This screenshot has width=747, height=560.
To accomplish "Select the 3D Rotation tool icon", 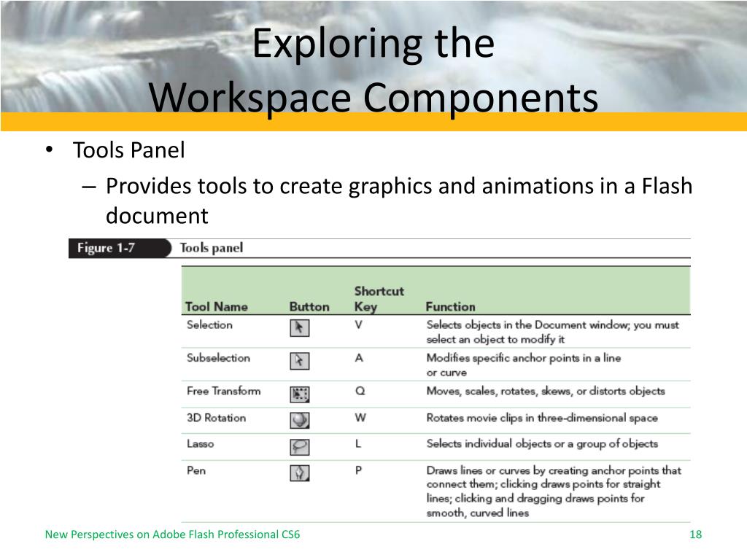I will click(300, 420).
